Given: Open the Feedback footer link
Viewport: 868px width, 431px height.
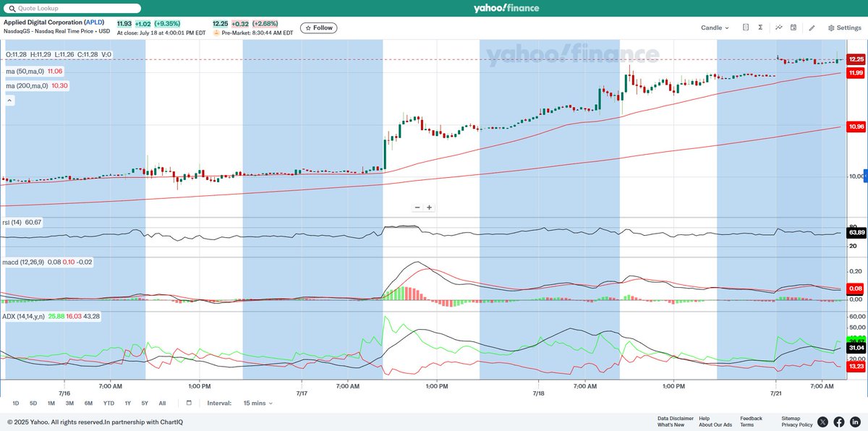Looking at the screenshot, I should tap(751, 418).
